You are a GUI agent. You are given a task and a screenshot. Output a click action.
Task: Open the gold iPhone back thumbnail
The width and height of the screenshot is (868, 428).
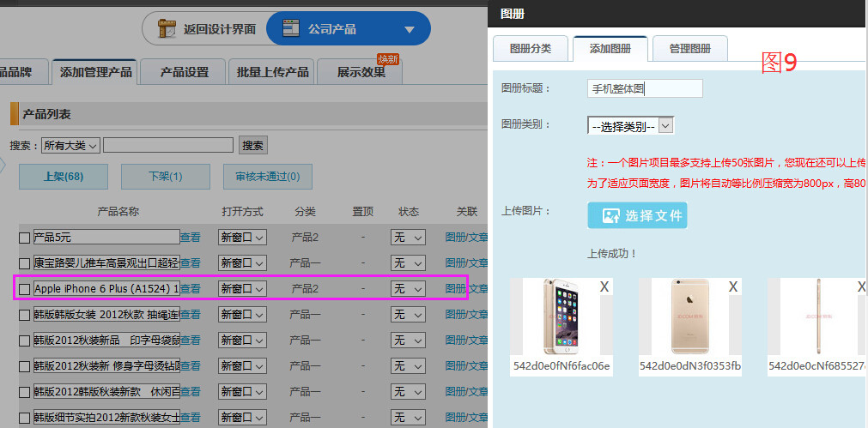(689, 316)
